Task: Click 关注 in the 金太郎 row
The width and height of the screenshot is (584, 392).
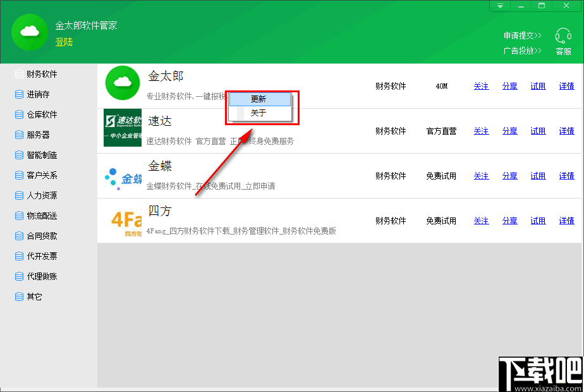Action: 481,86
